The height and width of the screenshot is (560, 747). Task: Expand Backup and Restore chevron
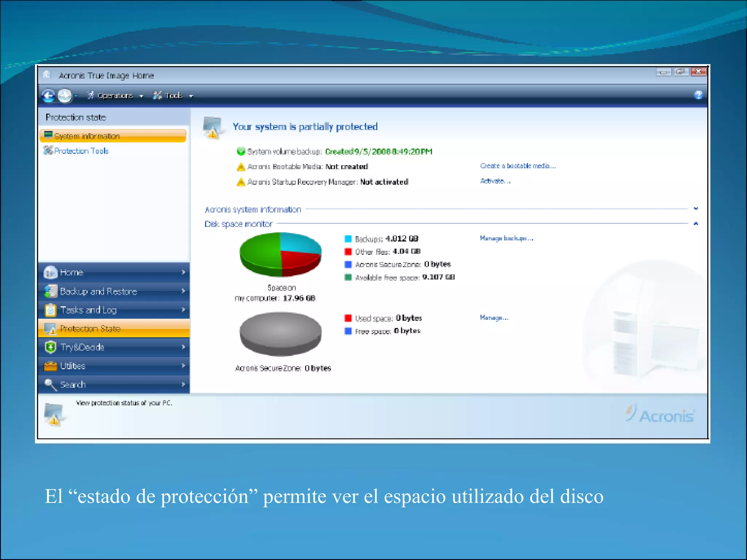[183, 291]
